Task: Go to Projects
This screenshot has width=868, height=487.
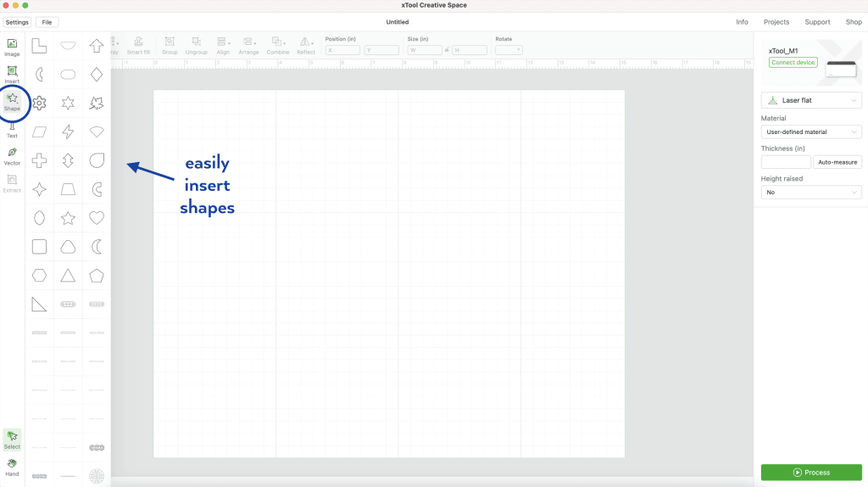Action: [x=776, y=22]
